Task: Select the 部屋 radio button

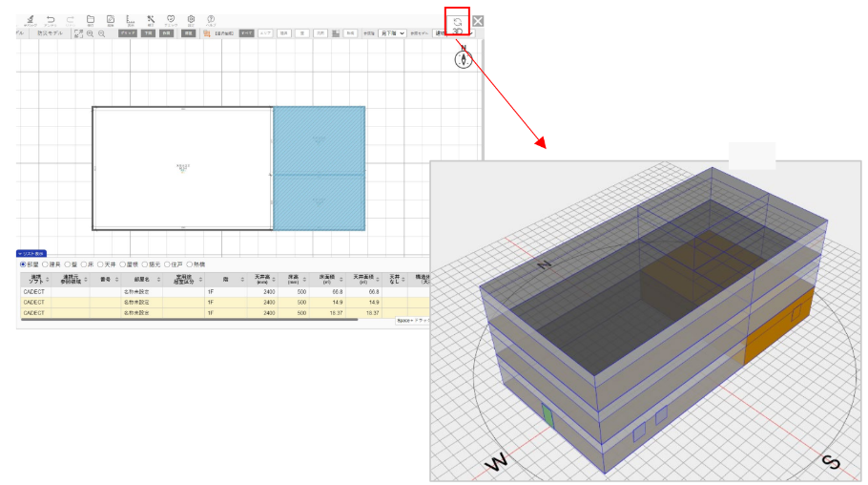Action: [x=24, y=264]
